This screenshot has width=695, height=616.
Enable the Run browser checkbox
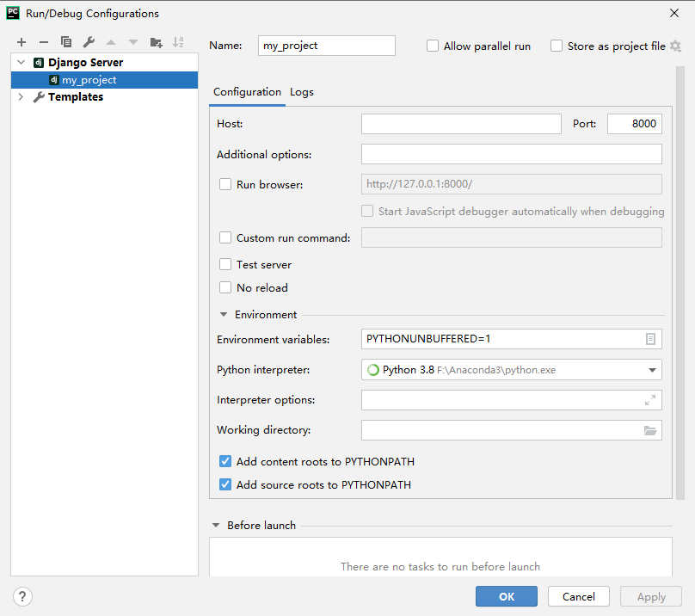click(x=225, y=184)
